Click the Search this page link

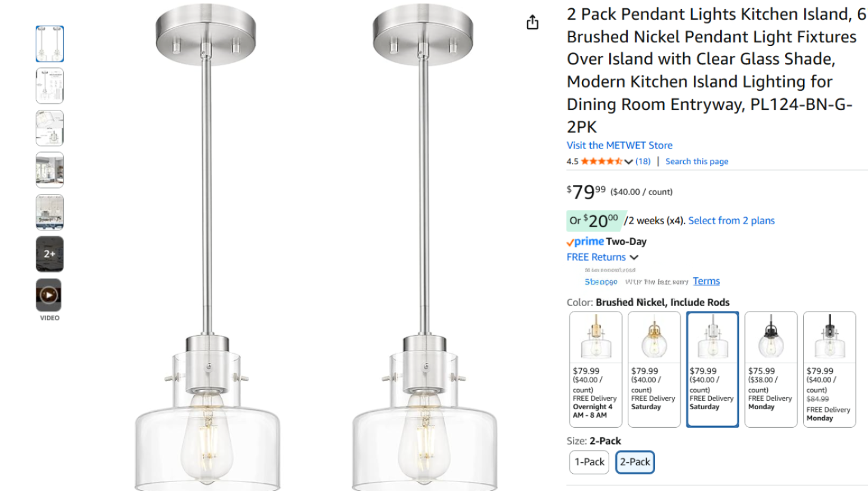point(696,161)
